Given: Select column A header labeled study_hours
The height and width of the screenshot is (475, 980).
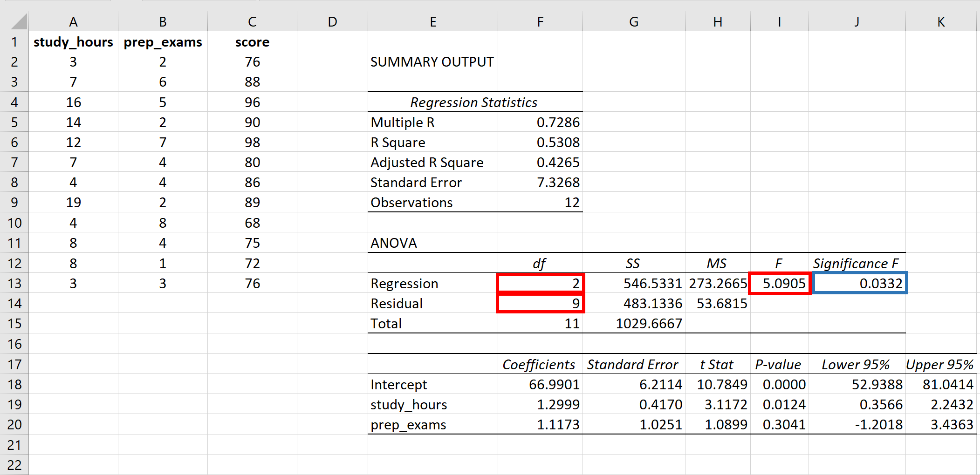Looking at the screenshot, I should [73, 21].
